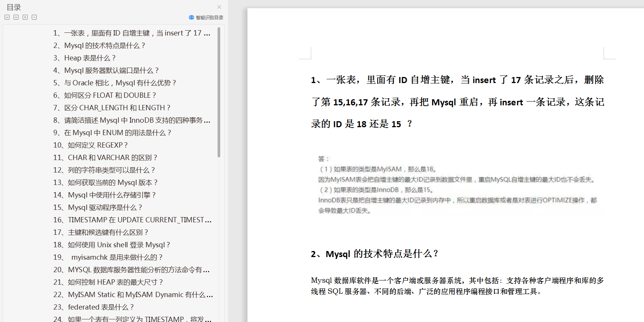This screenshot has width=644, height=322.
Task: Click the blue smart-recognition icon next to 智能识别目录
Action: coord(192,17)
